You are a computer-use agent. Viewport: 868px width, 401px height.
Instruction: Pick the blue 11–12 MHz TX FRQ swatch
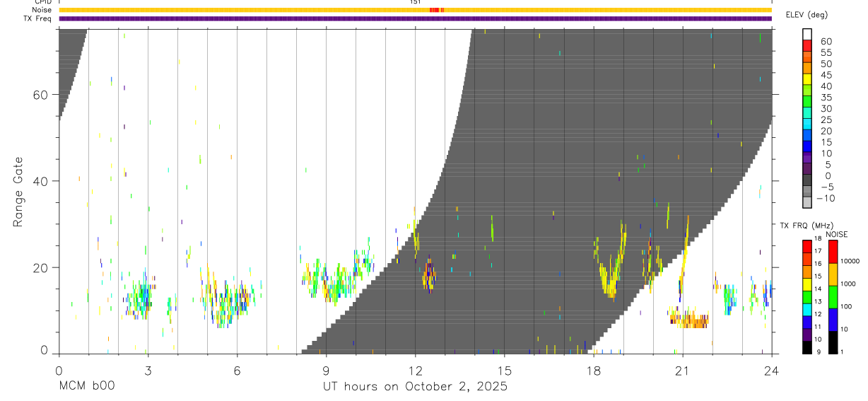tap(807, 322)
